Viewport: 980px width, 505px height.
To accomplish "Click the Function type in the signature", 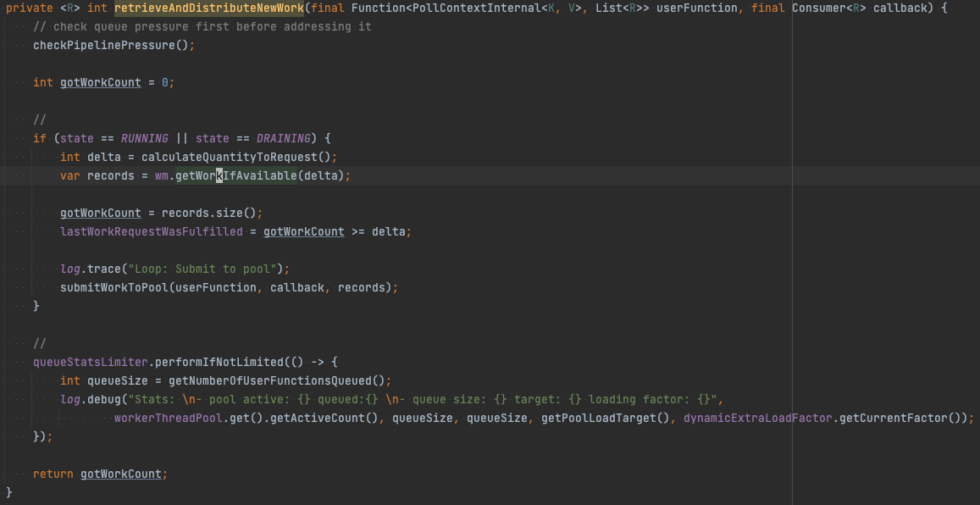I will [378, 8].
